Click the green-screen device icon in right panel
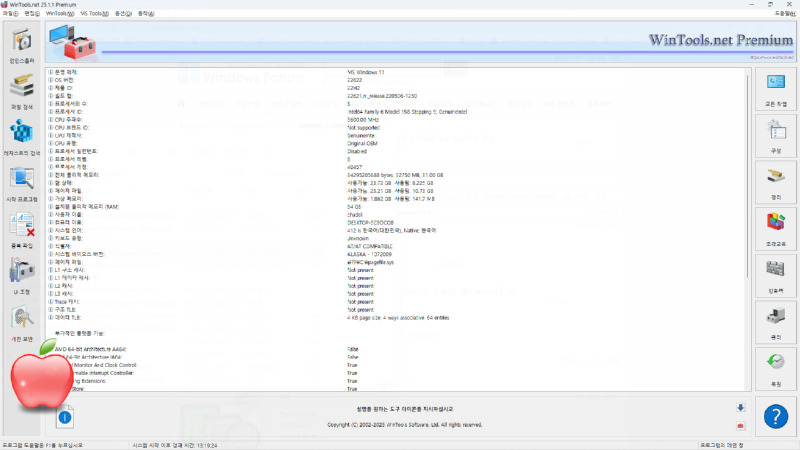The height and width of the screenshot is (450, 800). pyautogui.click(x=776, y=322)
